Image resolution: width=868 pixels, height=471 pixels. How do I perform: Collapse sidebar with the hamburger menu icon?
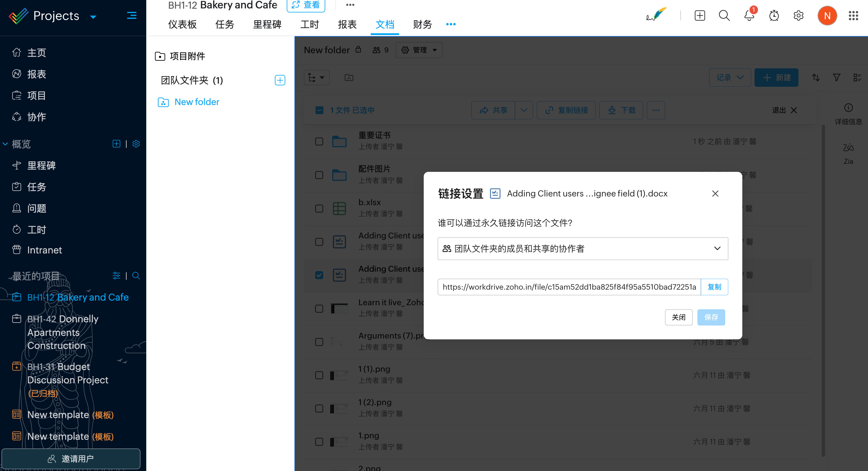(x=131, y=16)
